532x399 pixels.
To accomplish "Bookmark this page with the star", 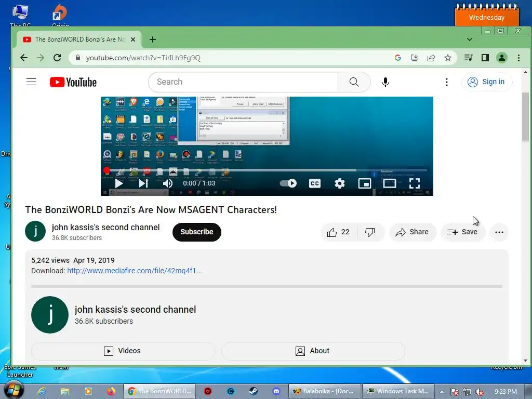I will [x=447, y=58].
